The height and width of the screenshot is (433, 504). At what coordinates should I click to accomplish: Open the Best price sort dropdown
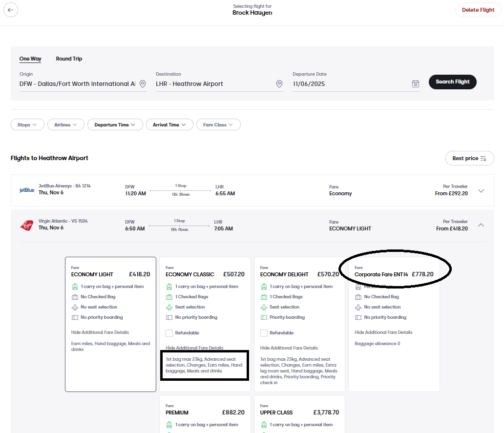(x=469, y=158)
